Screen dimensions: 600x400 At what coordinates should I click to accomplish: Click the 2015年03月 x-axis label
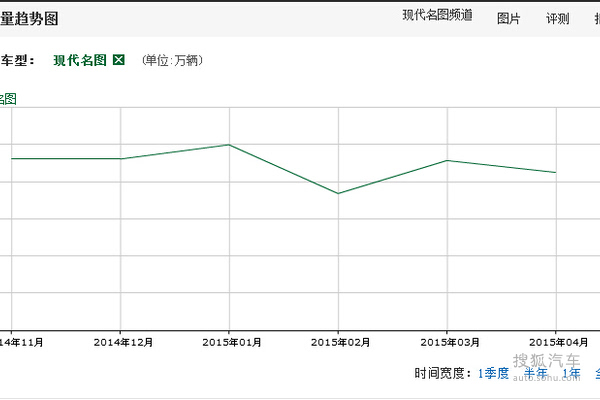(x=447, y=342)
